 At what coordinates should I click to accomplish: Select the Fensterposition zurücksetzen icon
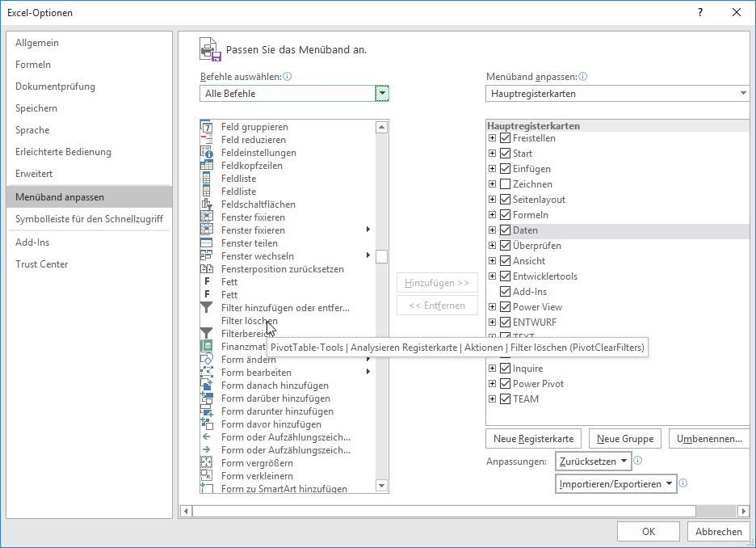[206, 269]
